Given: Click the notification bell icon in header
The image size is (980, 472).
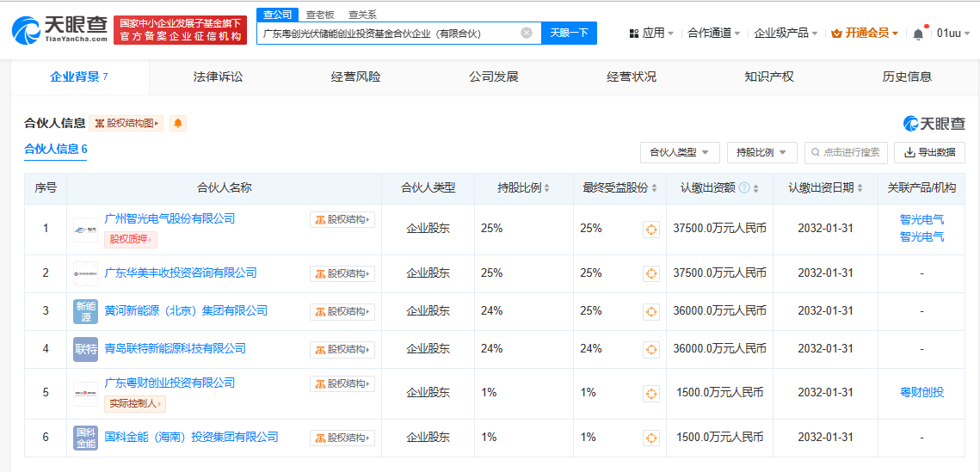Looking at the screenshot, I should 918,34.
